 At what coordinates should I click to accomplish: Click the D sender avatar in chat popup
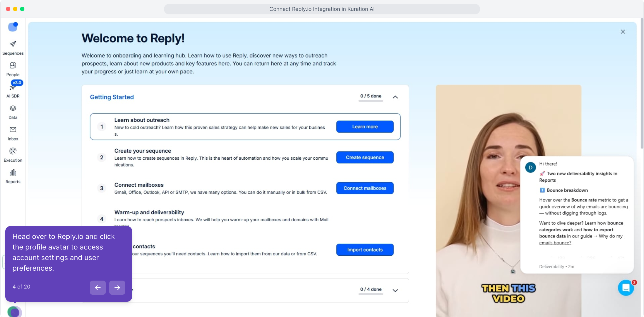tap(531, 168)
